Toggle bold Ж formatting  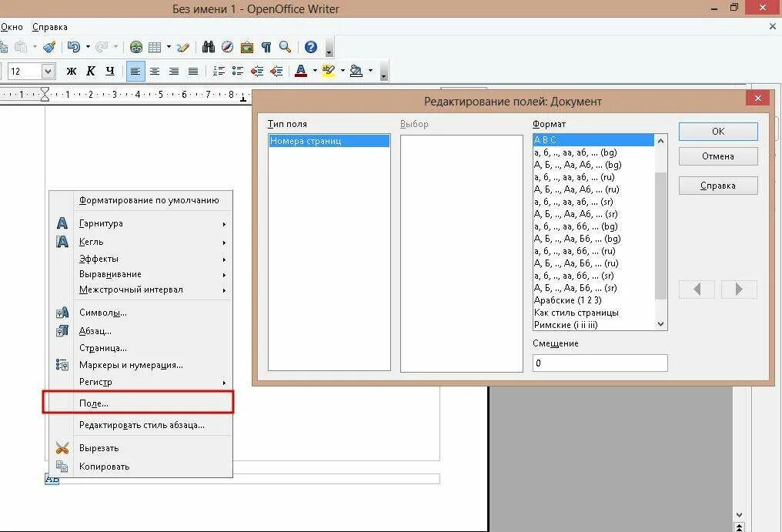[x=72, y=72]
